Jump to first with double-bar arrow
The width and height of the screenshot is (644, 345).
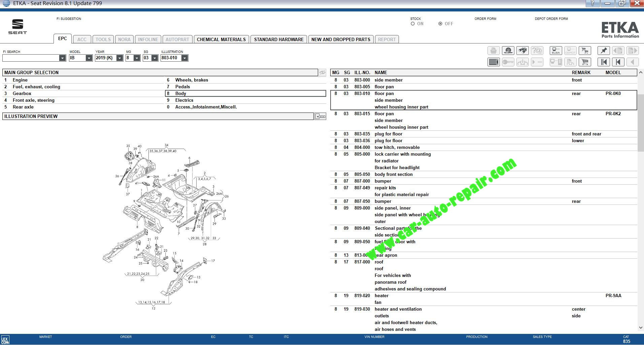tap(604, 62)
